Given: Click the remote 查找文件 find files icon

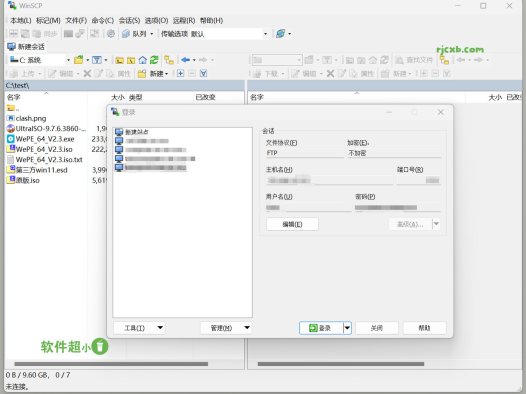Looking at the screenshot, I should pos(399,60).
